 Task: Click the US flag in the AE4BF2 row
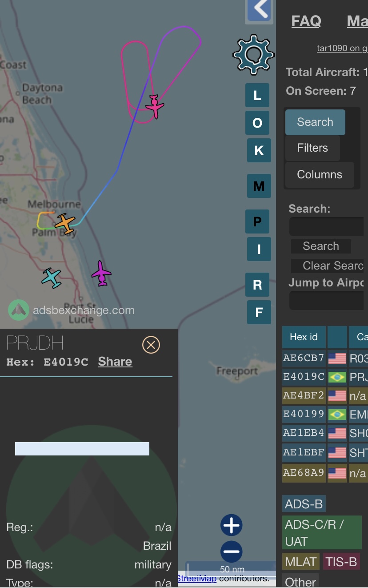tap(337, 396)
